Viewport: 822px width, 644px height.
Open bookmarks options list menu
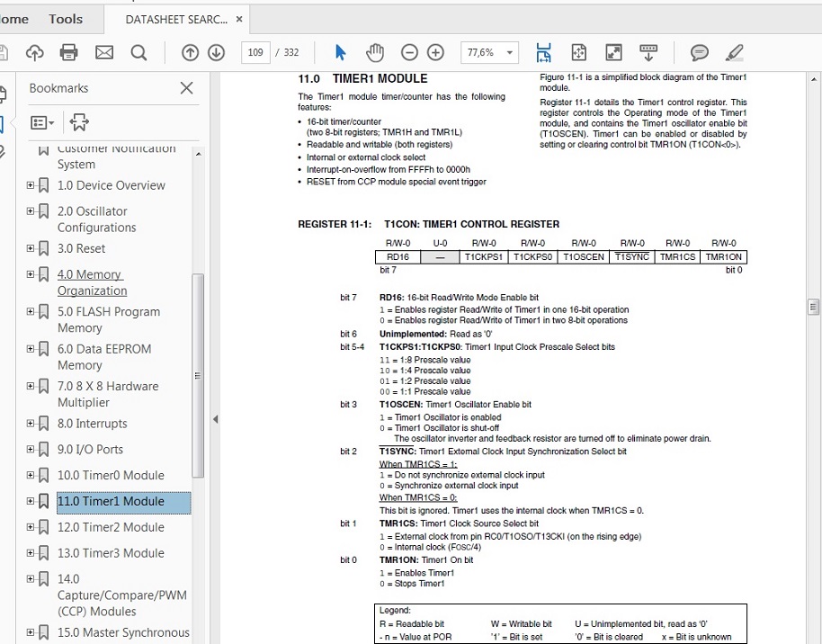click(x=42, y=122)
